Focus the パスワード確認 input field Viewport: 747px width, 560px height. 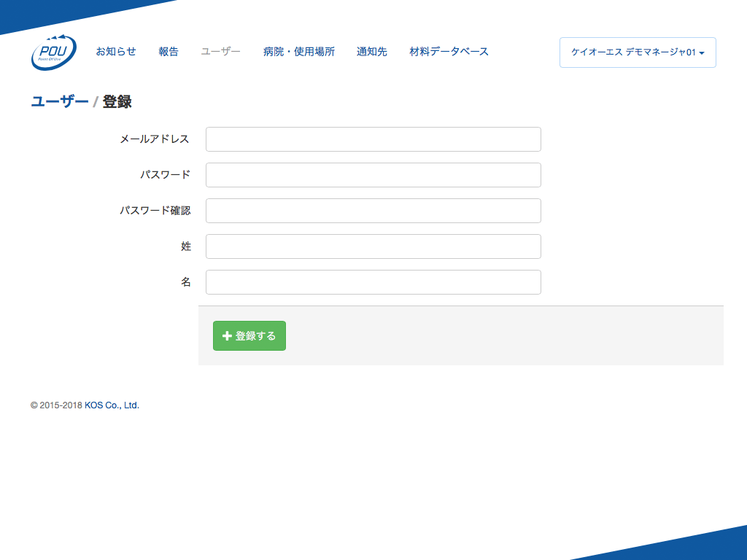(x=373, y=211)
